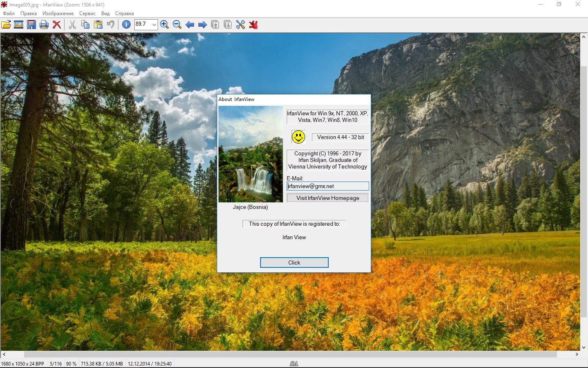
Task: Copy image with the copy icon
Action: tap(85, 25)
